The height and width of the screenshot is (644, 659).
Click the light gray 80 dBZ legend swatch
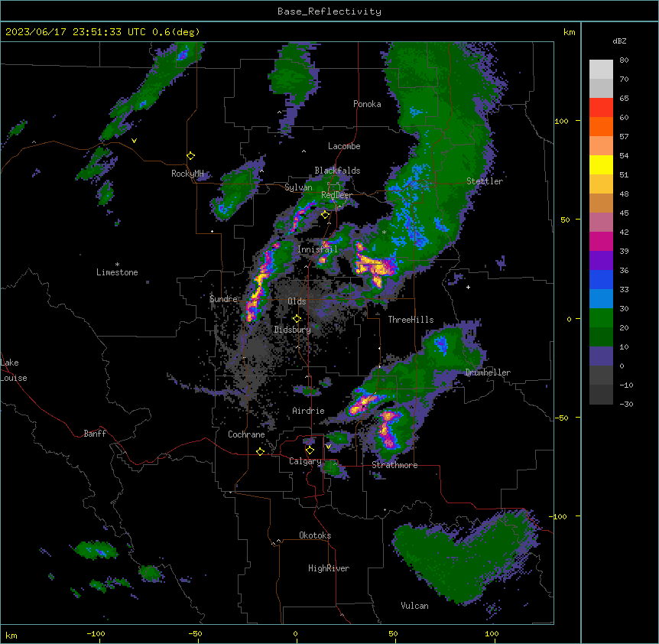[601, 70]
